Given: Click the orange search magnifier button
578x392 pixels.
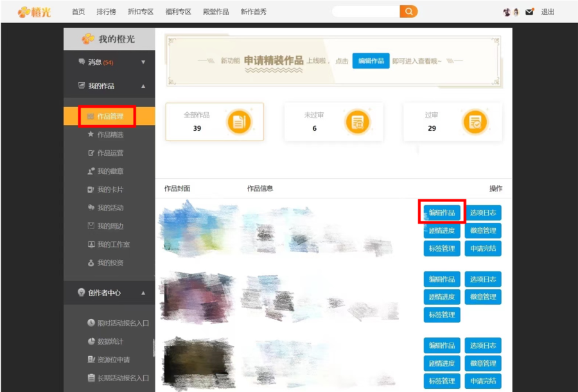Looking at the screenshot, I should pos(408,12).
